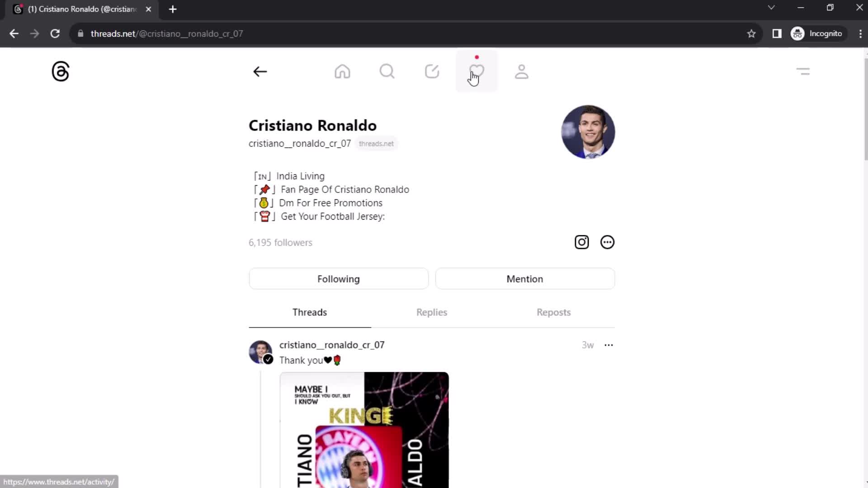Switch to the Replies tab
This screenshot has height=488, width=868.
432,312
